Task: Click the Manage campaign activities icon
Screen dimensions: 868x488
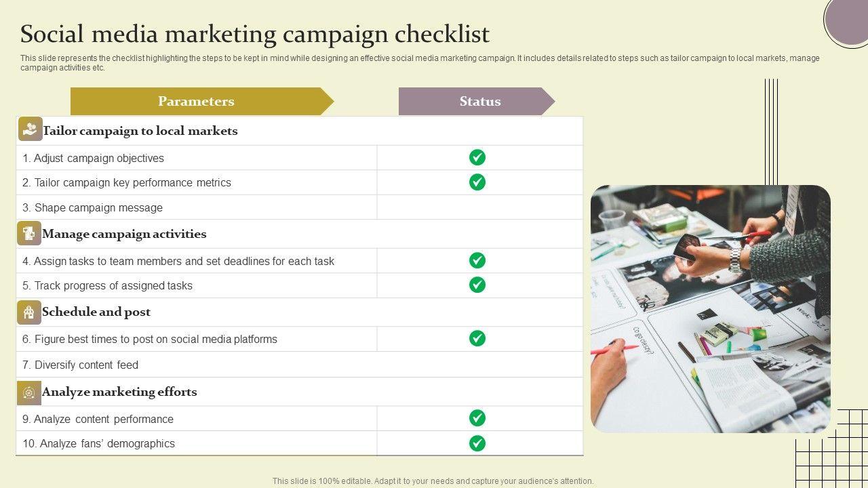Action: 29,233
